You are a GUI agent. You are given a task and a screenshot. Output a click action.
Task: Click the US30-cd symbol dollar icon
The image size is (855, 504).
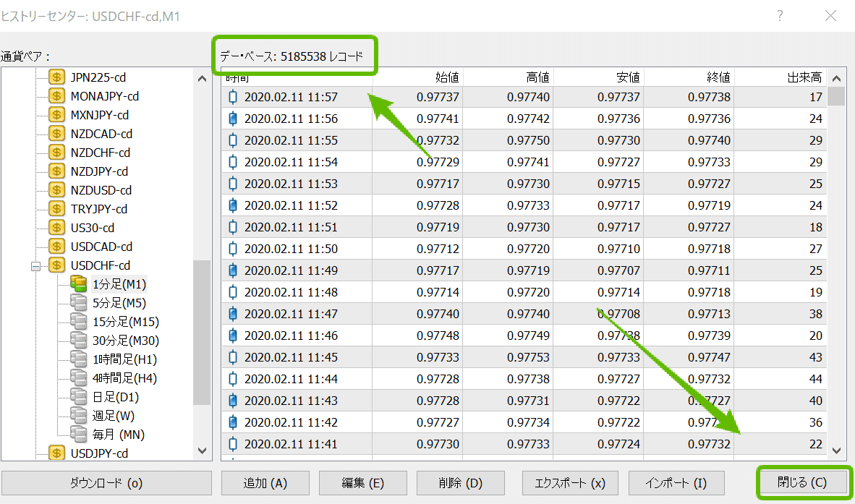point(56,228)
